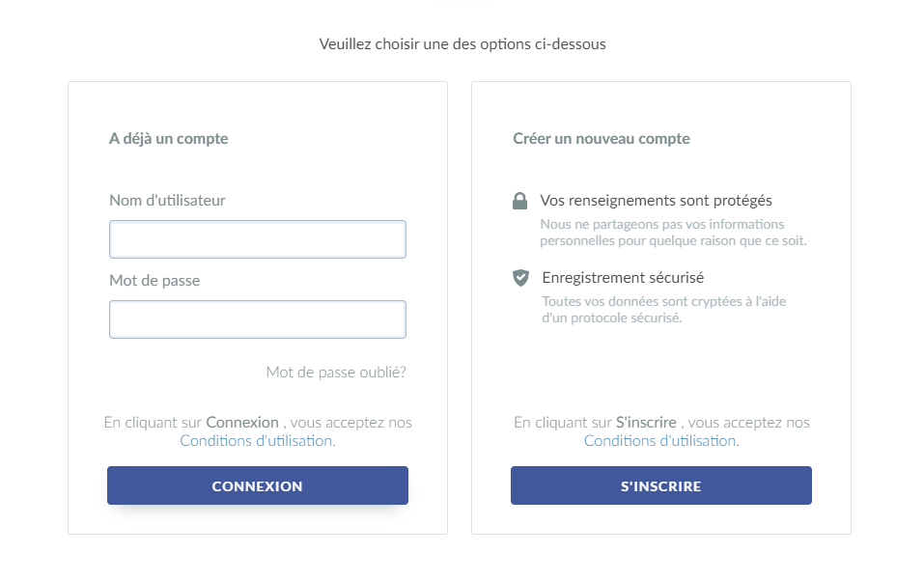Click Vos renseignements sont protégés title
Screen dimensions: 924x581
pyautogui.click(x=656, y=201)
